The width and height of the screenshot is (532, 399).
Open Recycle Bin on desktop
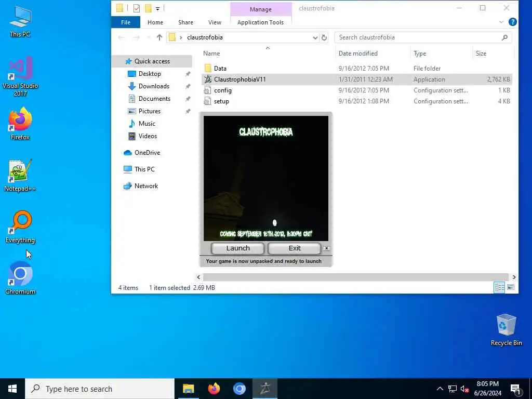(x=506, y=330)
